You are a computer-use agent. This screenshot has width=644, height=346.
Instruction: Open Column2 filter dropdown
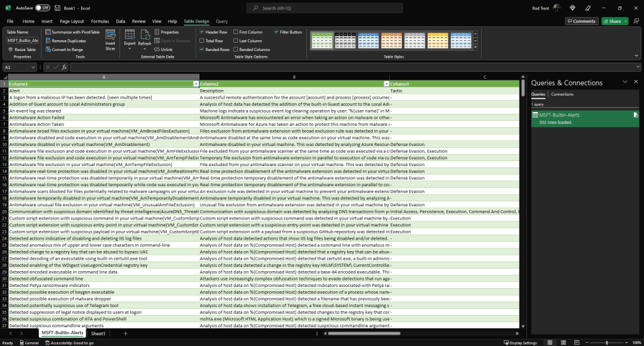point(386,84)
